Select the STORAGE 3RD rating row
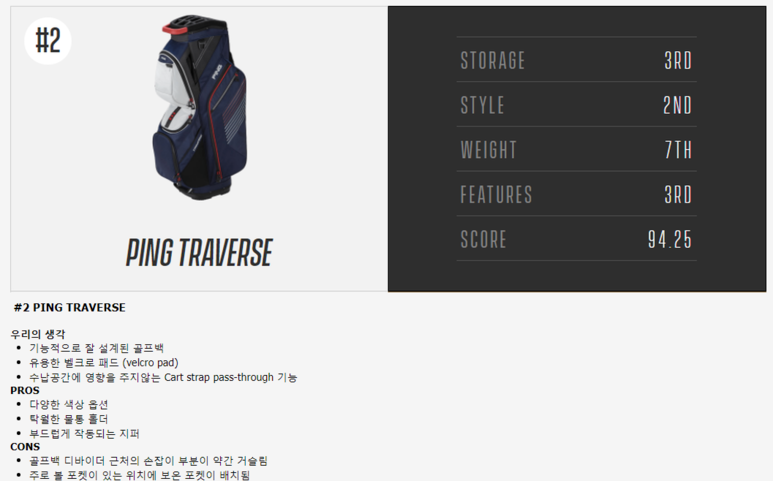773x481 pixels. [576, 60]
